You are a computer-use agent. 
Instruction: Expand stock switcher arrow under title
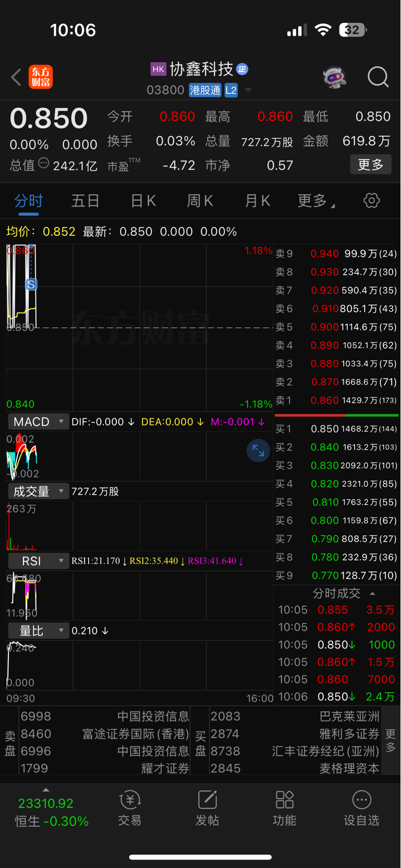tap(248, 90)
